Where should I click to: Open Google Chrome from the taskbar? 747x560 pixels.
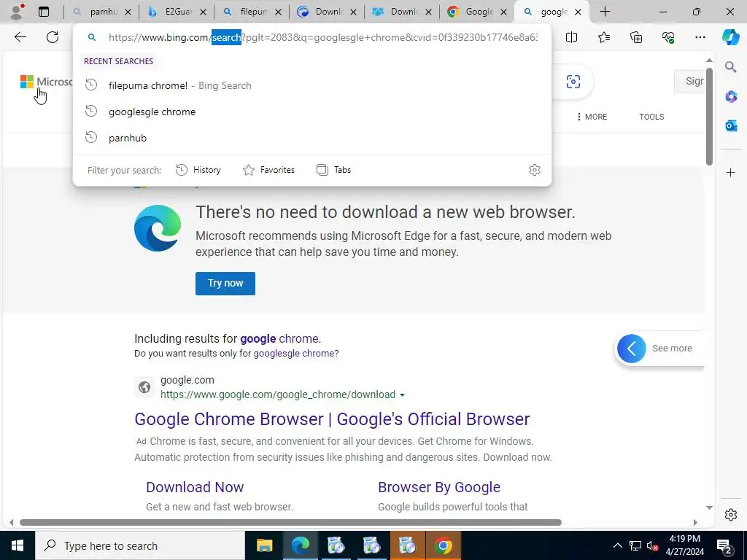[443, 545]
